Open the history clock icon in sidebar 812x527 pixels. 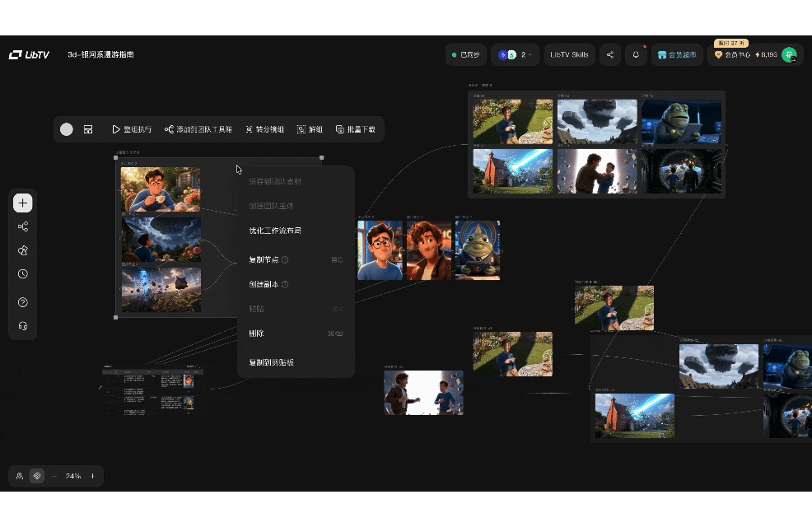(x=23, y=274)
